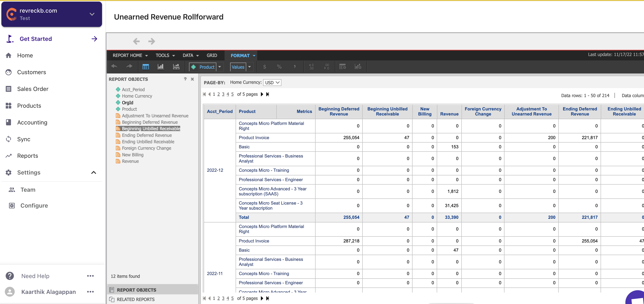This screenshot has height=304, width=644.
Task: Open advanced graph formatting icon
Action: tap(358, 67)
